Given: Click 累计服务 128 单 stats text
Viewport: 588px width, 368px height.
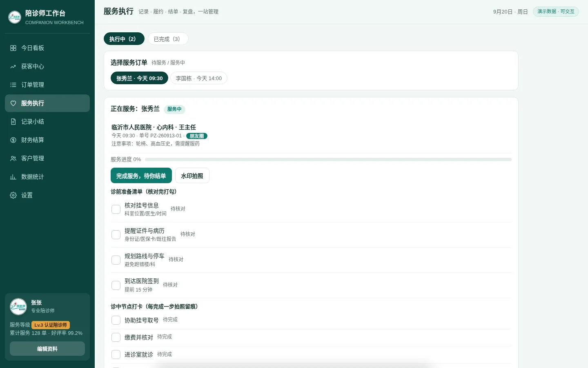Looking at the screenshot, I should pyautogui.click(x=28, y=333).
